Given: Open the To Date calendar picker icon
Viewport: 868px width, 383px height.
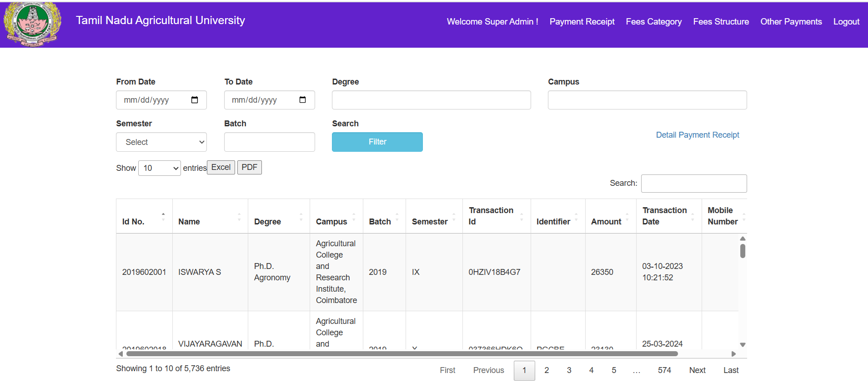Looking at the screenshot, I should point(302,100).
